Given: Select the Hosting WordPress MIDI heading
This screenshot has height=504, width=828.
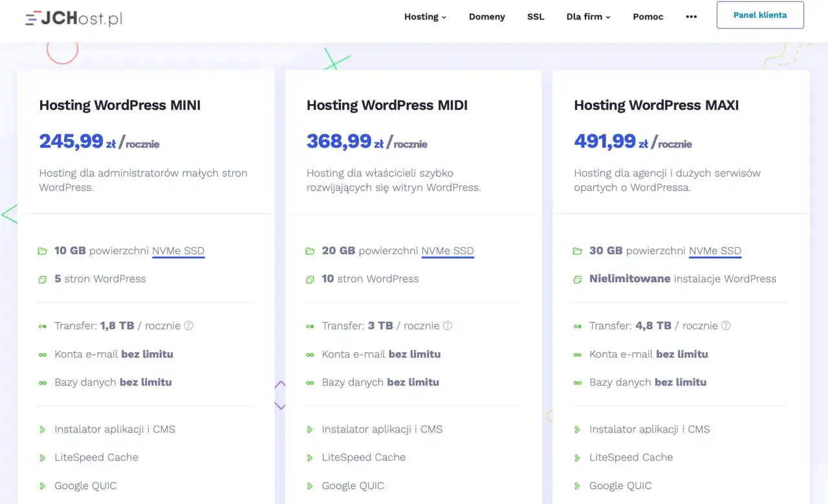Looking at the screenshot, I should point(387,105).
